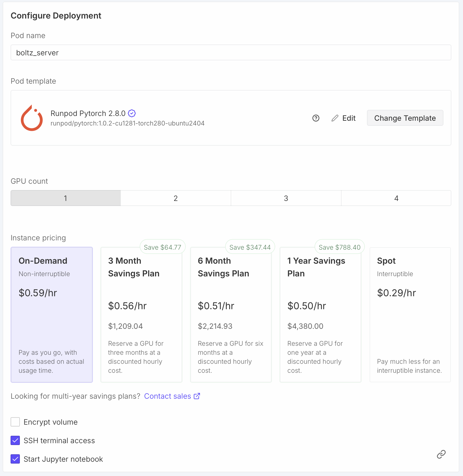The image size is (463, 476).
Task: Click the help question mark icon
Action: pos(316,118)
